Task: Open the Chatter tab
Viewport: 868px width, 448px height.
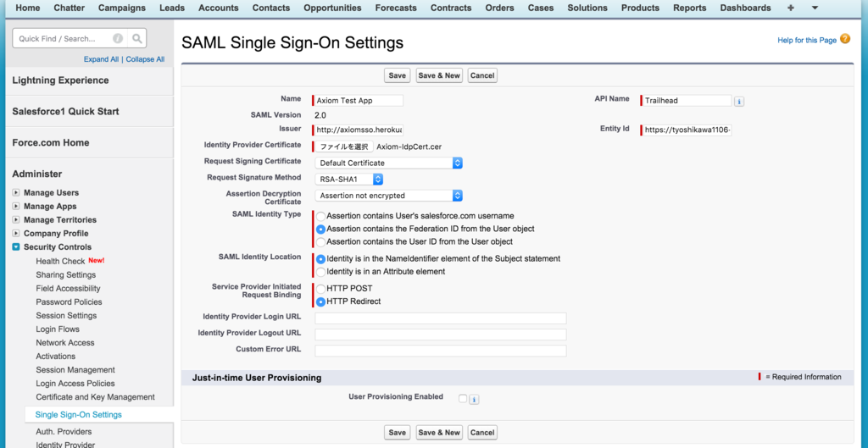Action: [70, 8]
